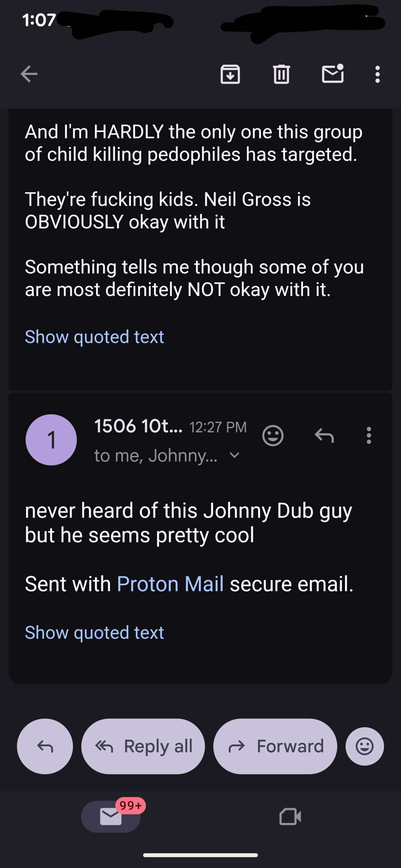Expand recipient details next to 'to me, Johnny'

click(x=234, y=455)
